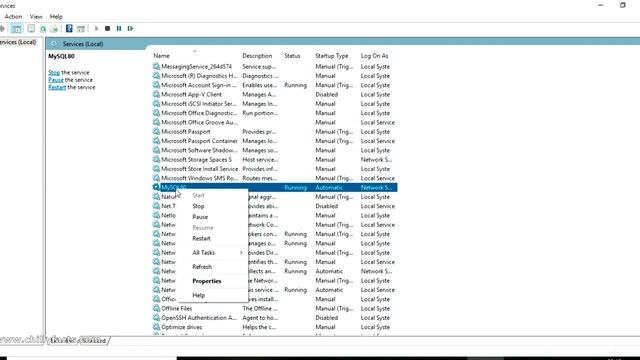This screenshot has height=360, width=640.
Task: Click the 'Agent to ho...' description cell
Action: pyautogui.click(x=260, y=318)
